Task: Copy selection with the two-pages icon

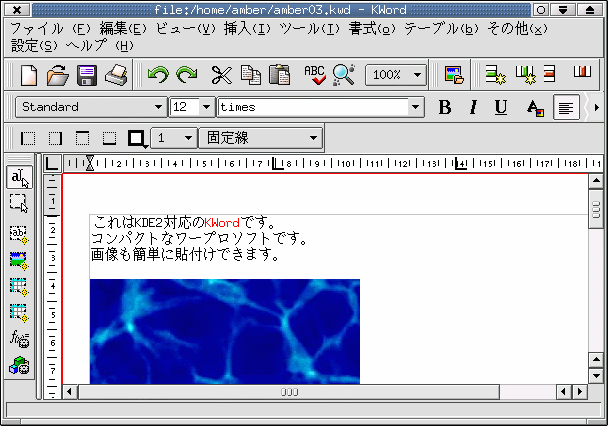Action: pyautogui.click(x=251, y=75)
